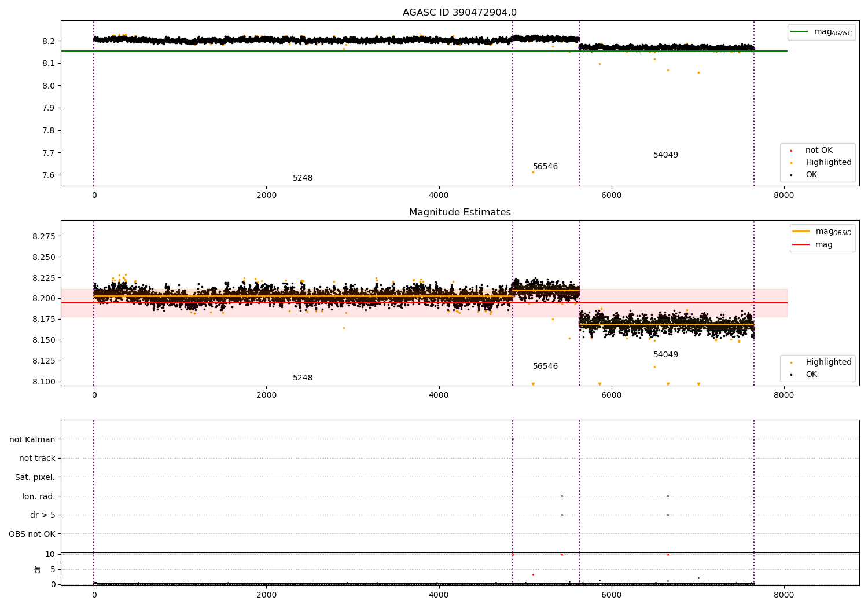
Task: Click the 'Ion. rad.' flag label
Action: [39, 497]
